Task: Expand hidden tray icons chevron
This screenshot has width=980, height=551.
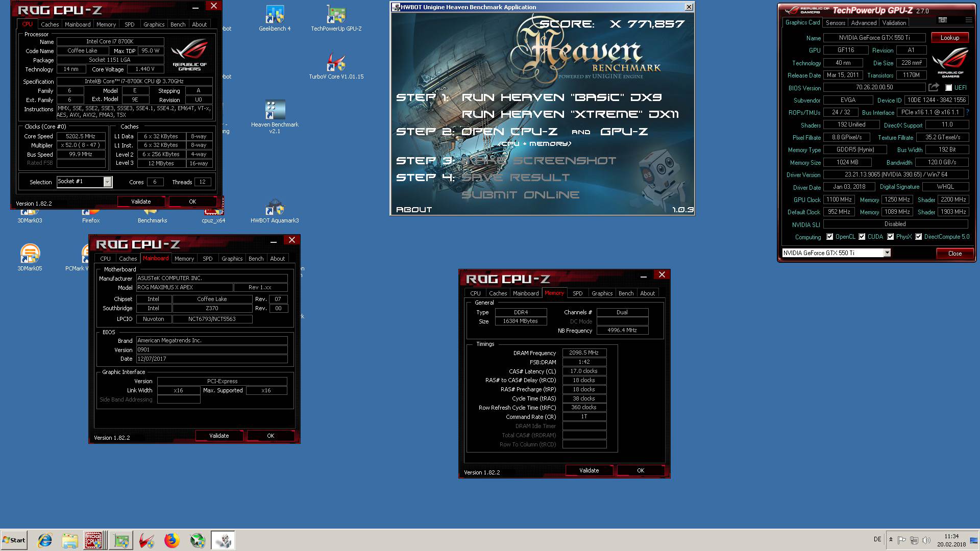Action: click(891, 540)
